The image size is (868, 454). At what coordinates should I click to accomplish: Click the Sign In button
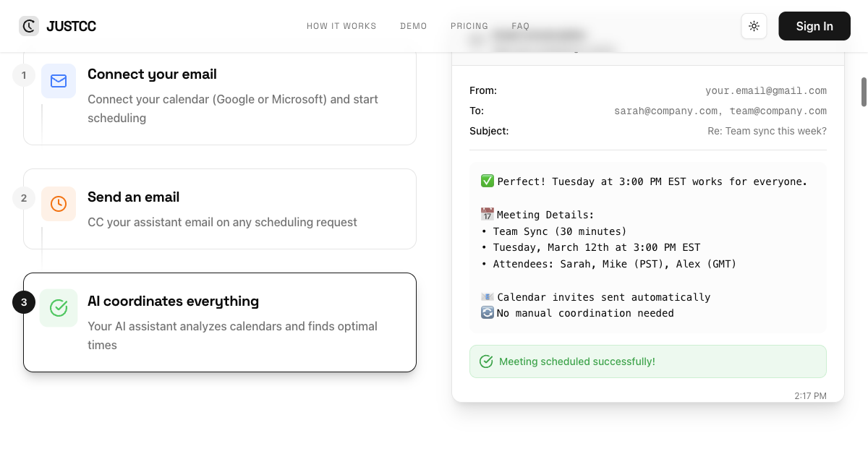pos(814,26)
